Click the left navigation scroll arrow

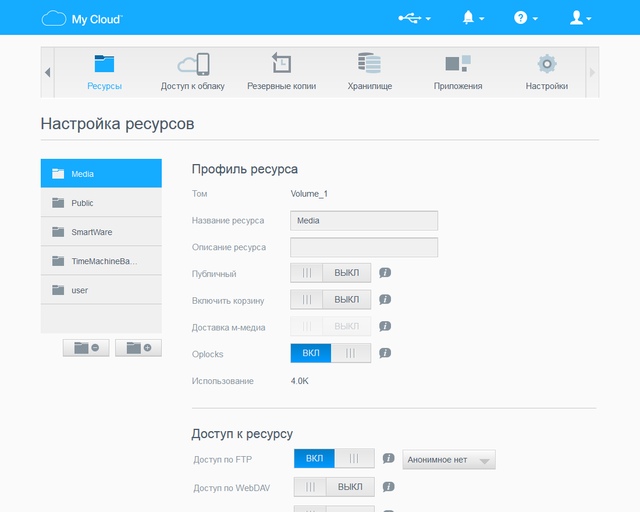tap(47, 72)
